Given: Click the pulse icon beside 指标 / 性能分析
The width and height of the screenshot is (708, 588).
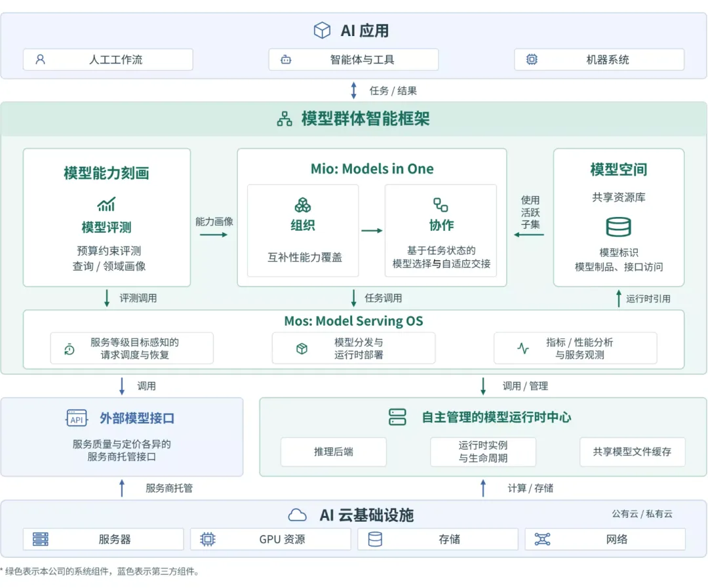Looking at the screenshot, I should click(x=523, y=348).
